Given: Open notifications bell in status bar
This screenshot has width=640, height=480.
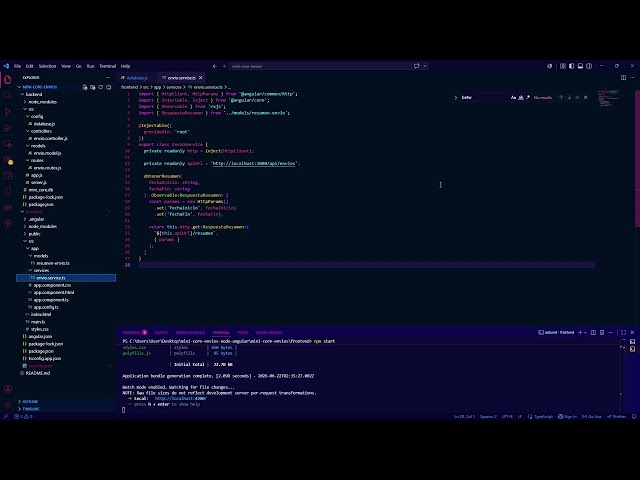Looking at the screenshot, I should [634, 416].
